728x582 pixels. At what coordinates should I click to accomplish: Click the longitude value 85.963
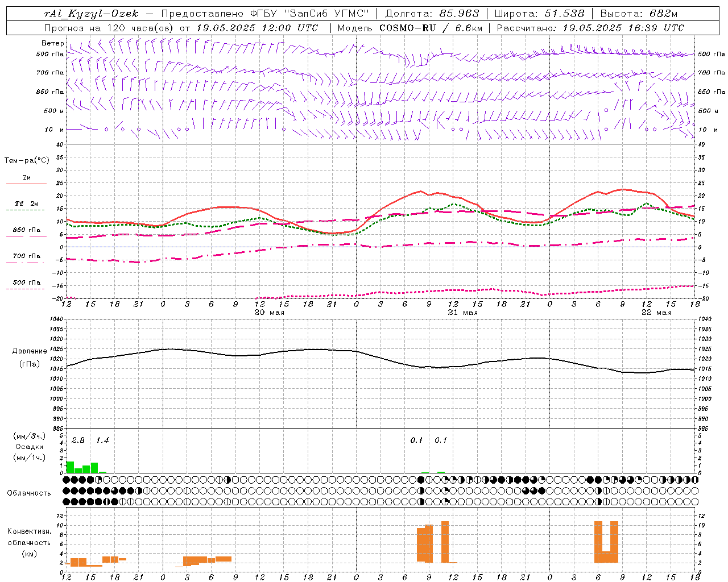click(x=459, y=14)
